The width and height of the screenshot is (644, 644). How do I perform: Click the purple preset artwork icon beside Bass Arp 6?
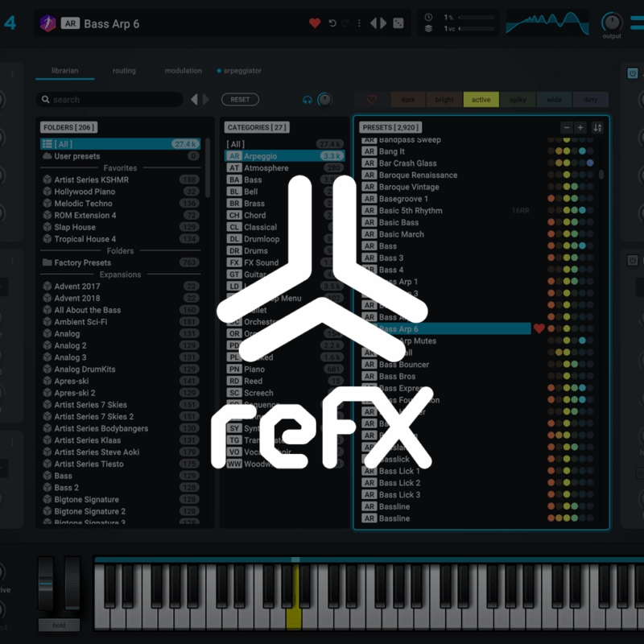point(47,23)
